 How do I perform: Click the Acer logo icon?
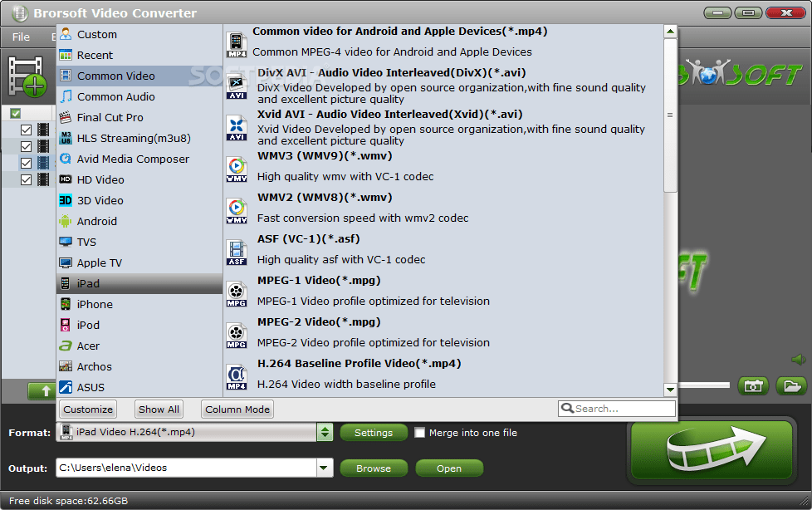click(66, 346)
